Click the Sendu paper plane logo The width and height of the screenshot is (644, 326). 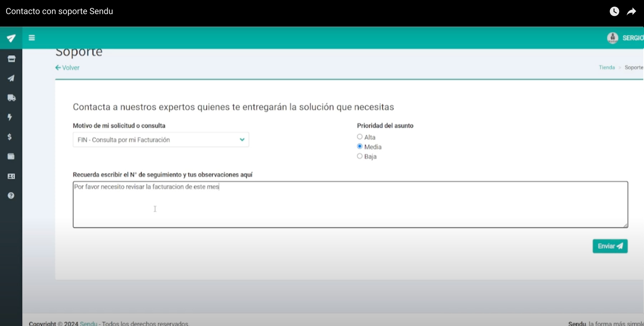pyautogui.click(x=11, y=38)
